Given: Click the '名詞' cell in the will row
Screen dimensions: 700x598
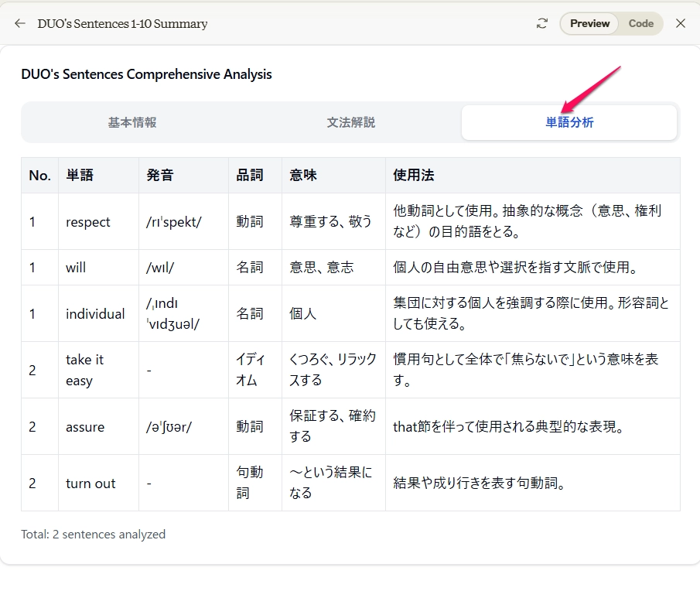Looking at the screenshot, I should point(250,268).
